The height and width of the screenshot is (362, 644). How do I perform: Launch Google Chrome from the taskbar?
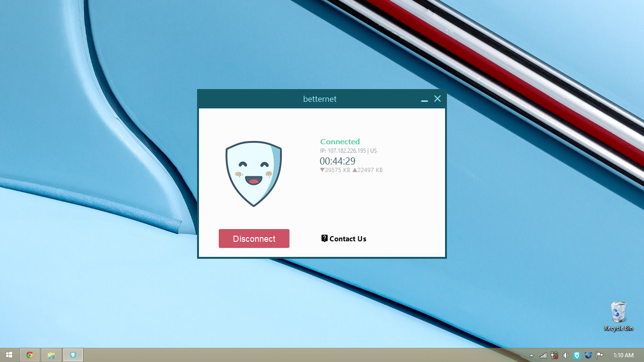pyautogui.click(x=30, y=355)
